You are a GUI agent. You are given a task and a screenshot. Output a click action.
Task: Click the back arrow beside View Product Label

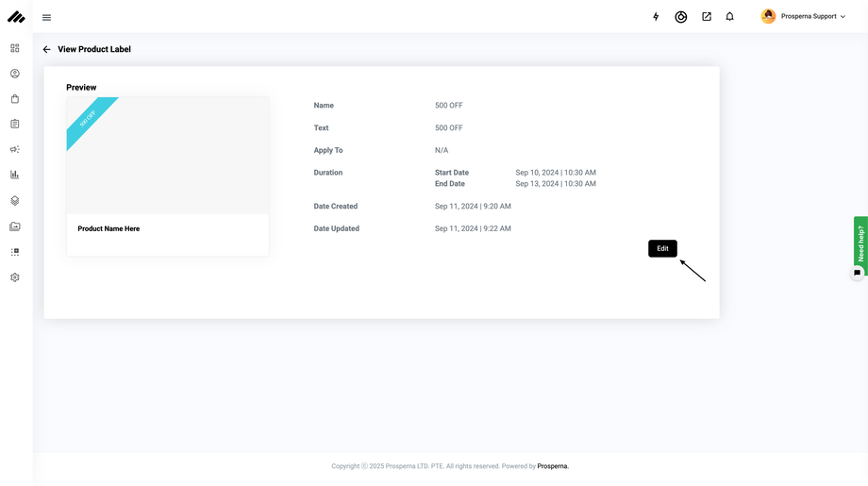coord(46,49)
